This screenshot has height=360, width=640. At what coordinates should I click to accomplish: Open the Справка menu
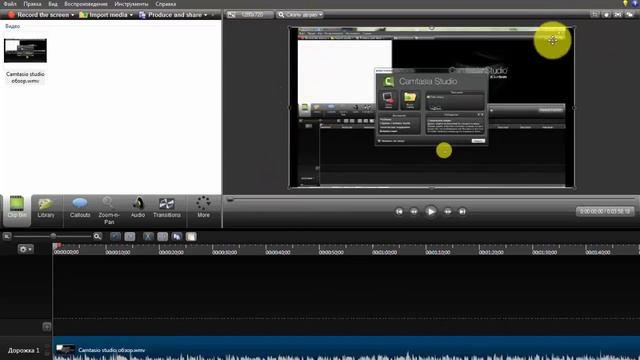click(166, 4)
